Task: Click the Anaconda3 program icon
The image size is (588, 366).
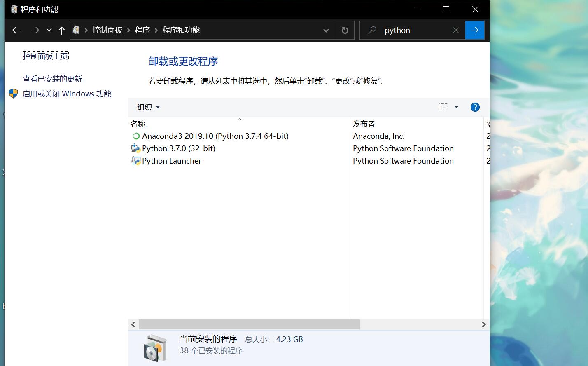Action: pyautogui.click(x=136, y=136)
